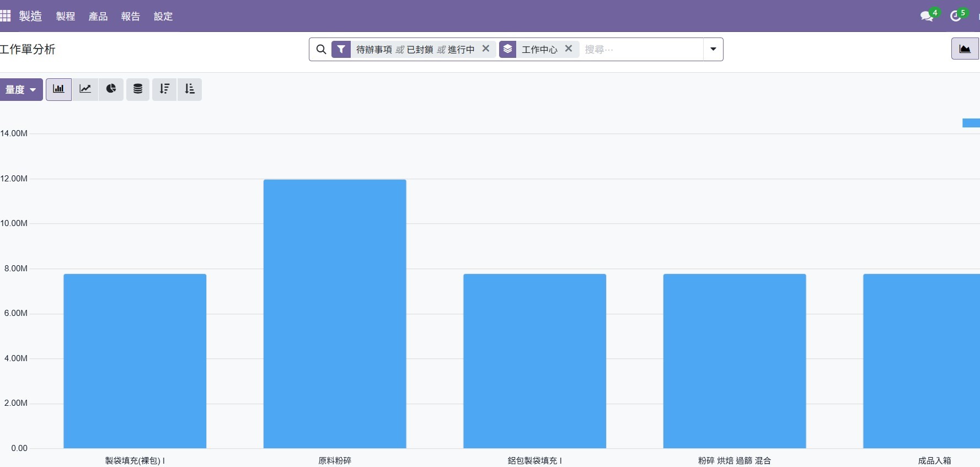Open the 製造 app home link
Image resolution: width=980 pixels, height=467 pixels.
click(30, 16)
